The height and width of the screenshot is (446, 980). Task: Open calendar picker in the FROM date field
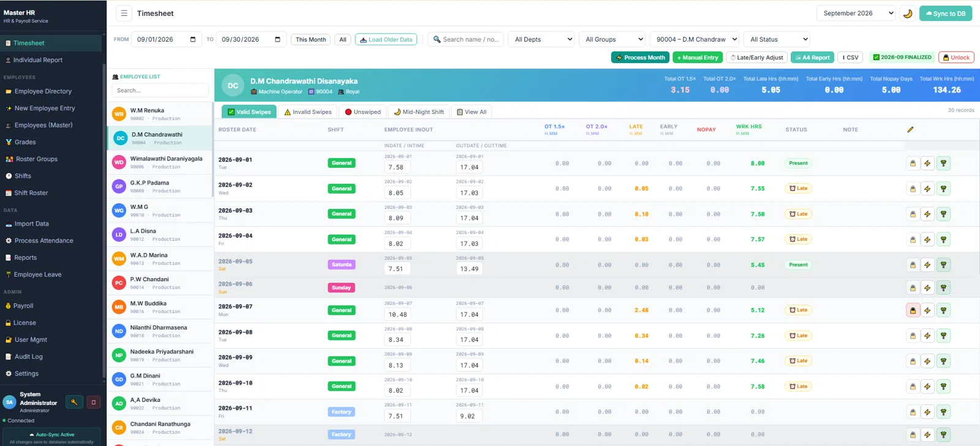pos(193,39)
